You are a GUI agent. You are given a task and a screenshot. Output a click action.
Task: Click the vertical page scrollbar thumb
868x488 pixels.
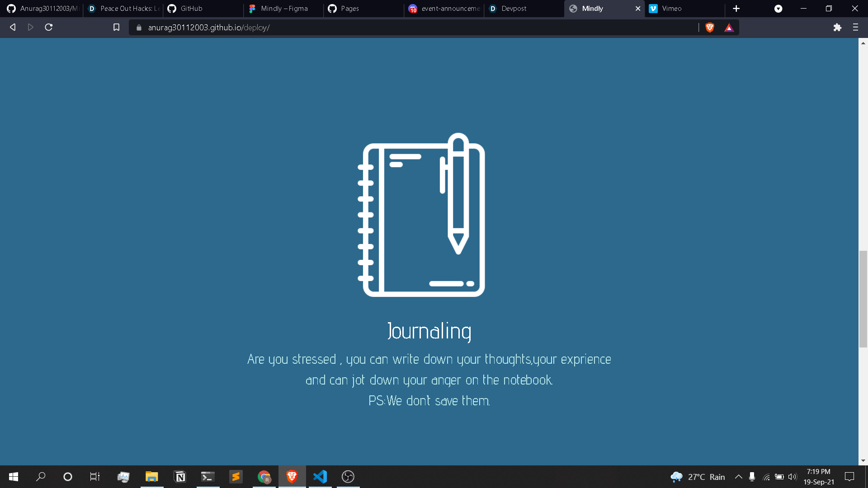pos(863,299)
